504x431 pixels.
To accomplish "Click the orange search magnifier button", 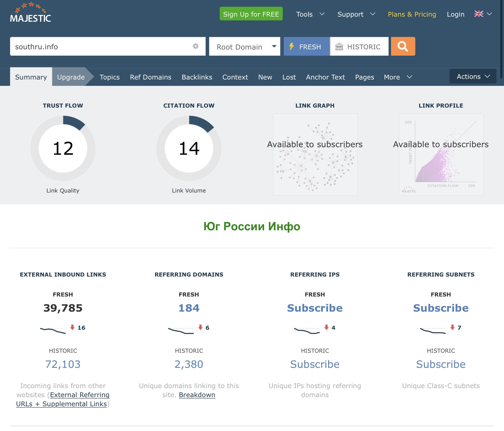I will pos(403,46).
